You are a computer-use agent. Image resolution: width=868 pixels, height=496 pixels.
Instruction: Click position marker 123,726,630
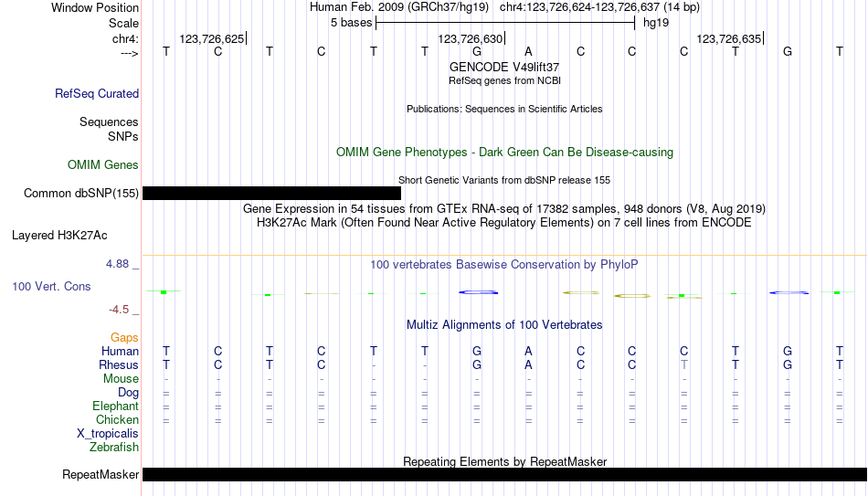pyautogui.click(x=470, y=38)
